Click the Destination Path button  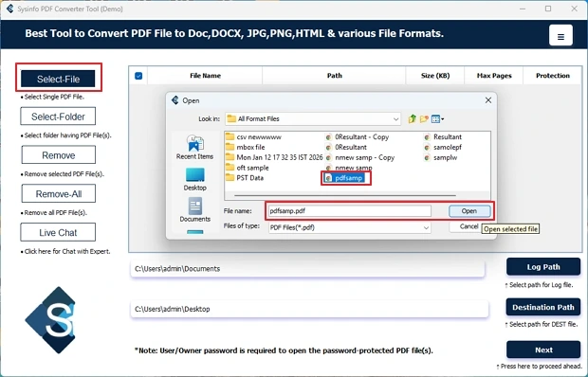(x=543, y=307)
